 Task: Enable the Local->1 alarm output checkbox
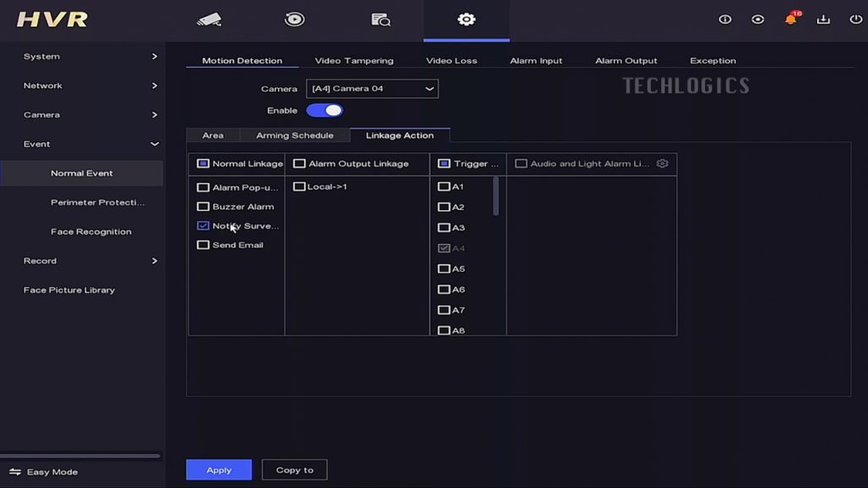(x=299, y=187)
